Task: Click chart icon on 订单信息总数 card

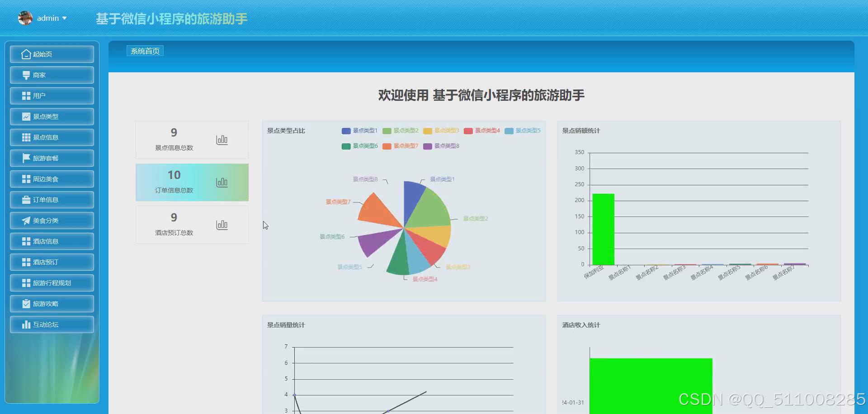Action: point(222,182)
